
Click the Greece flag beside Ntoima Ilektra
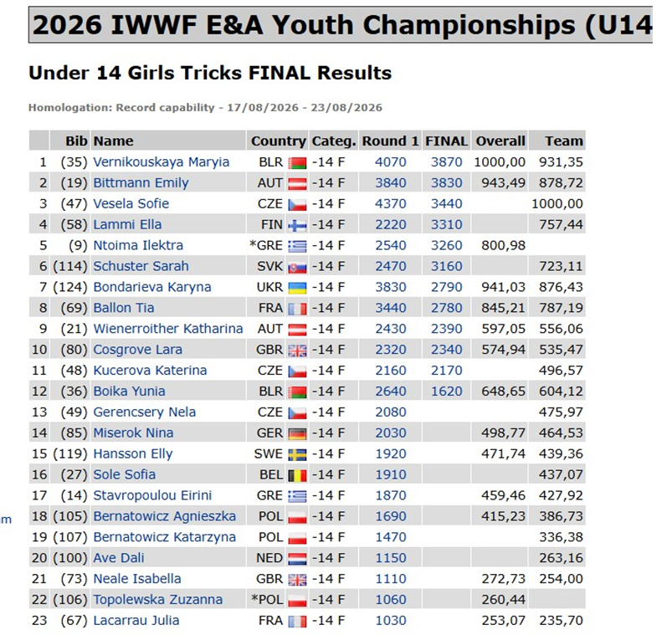297,246
